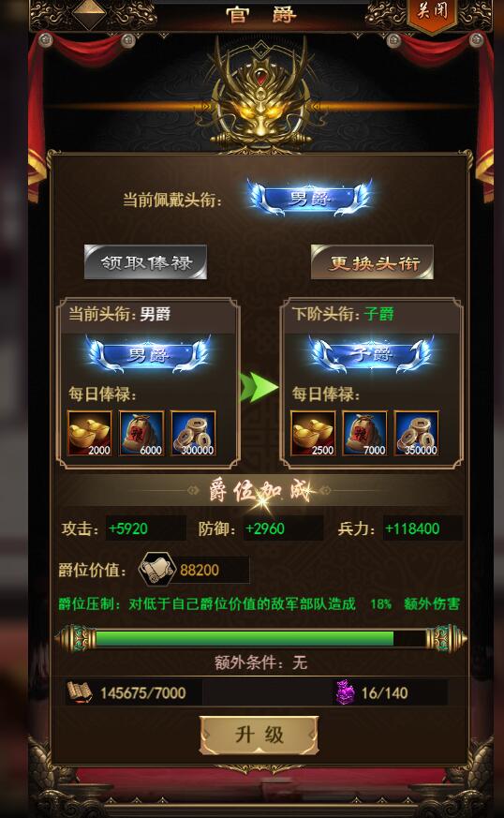Select the grain sack 7000 next-rank reward
Image resolution: width=504 pixels, height=818 pixels.
tap(364, 434)
